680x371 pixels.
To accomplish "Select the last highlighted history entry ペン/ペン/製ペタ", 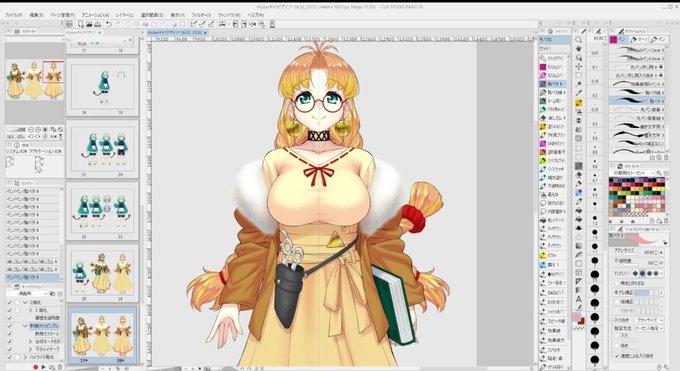I will point(33,277).
